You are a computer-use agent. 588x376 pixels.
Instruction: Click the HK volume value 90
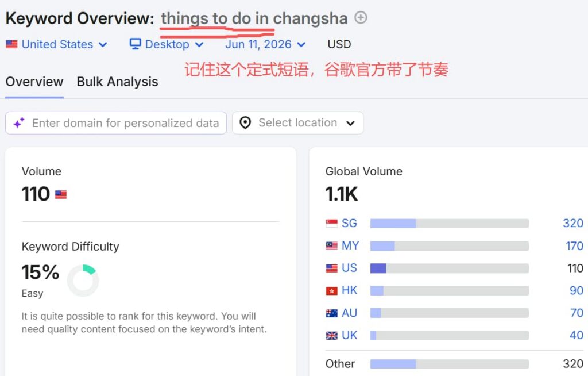[x=577, y=290]
